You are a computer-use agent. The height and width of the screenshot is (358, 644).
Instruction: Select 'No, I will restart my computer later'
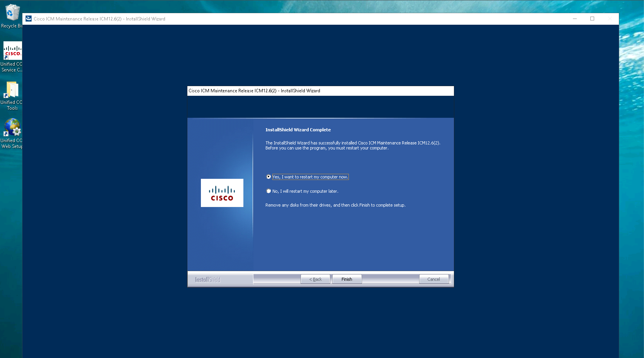268,191
